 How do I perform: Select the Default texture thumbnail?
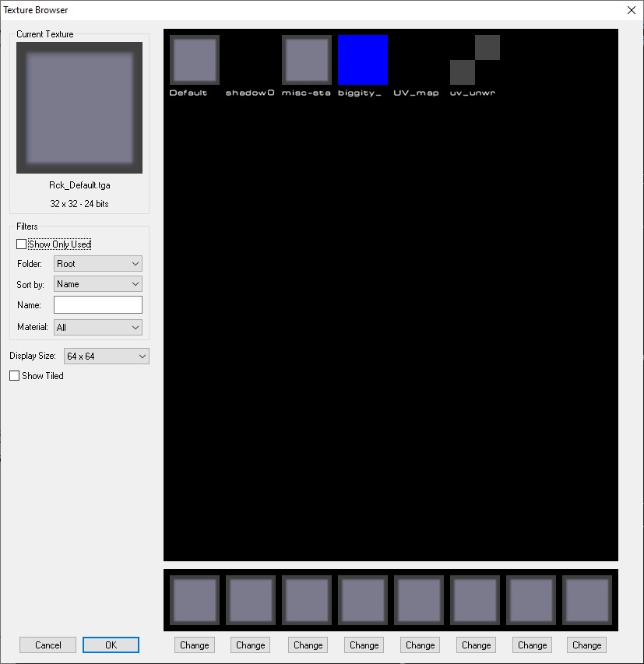[194, 60]
